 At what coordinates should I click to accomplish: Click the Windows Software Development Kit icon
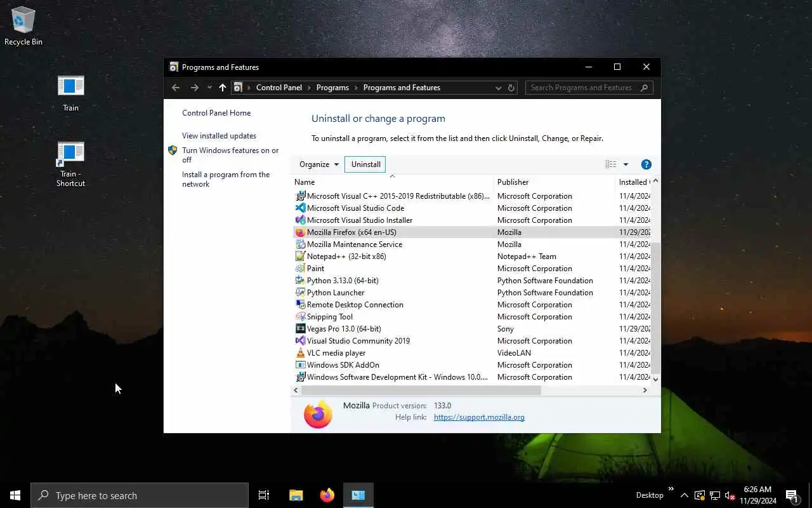[301, 377]
